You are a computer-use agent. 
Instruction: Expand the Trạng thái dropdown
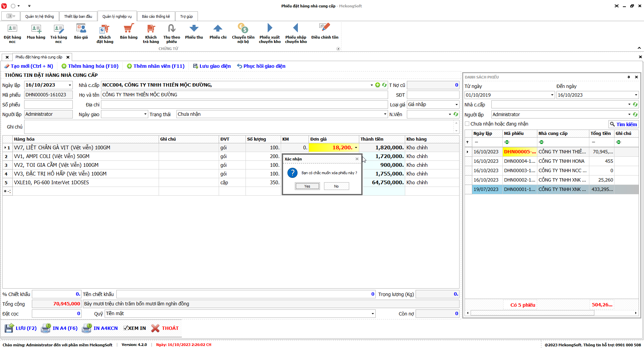coord(385,114)
